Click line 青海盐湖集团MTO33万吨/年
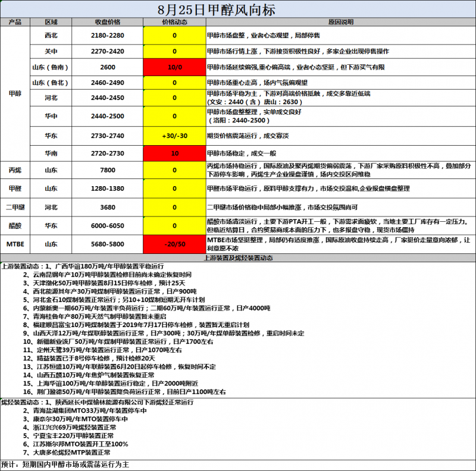Viewport: 476px width, 471px height. pyautogui.click(x=85, y=410)
